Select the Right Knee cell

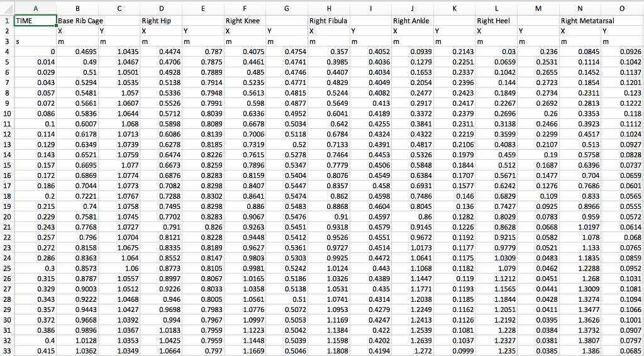click(x=245, y=20)
